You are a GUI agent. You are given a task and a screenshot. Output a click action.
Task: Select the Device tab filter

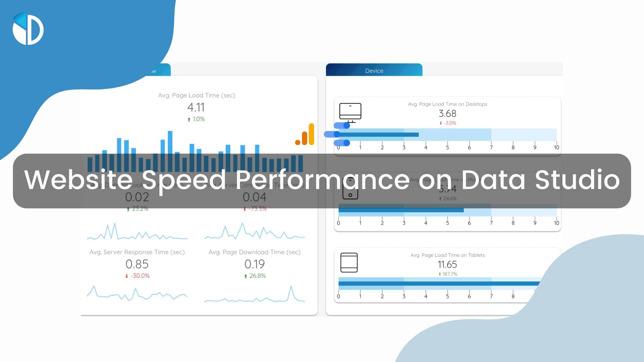(373, 70)
